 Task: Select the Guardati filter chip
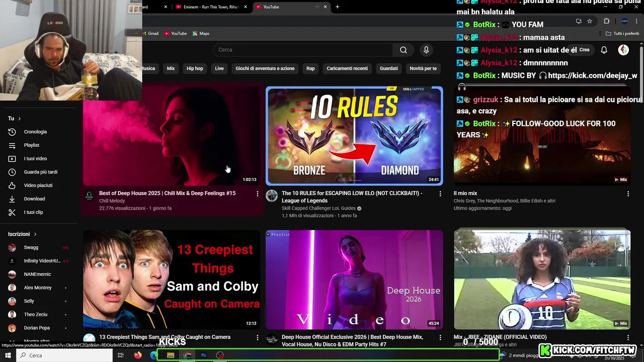point(389,68)
